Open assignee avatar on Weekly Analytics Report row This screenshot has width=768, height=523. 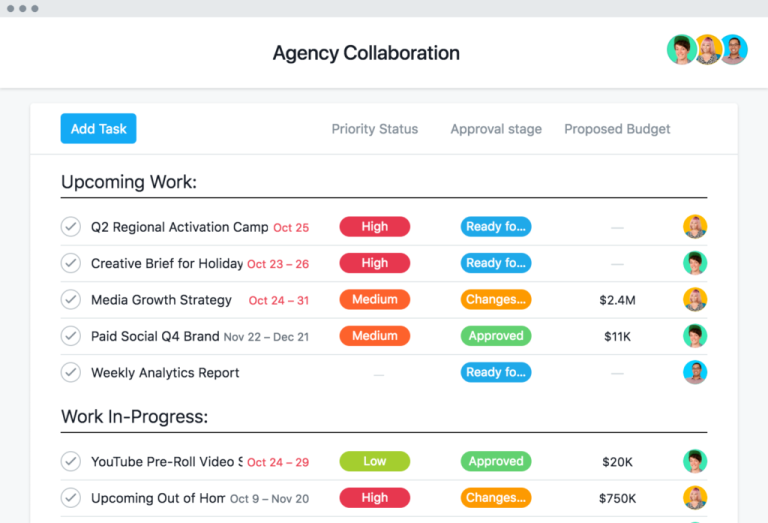point(695,372)
